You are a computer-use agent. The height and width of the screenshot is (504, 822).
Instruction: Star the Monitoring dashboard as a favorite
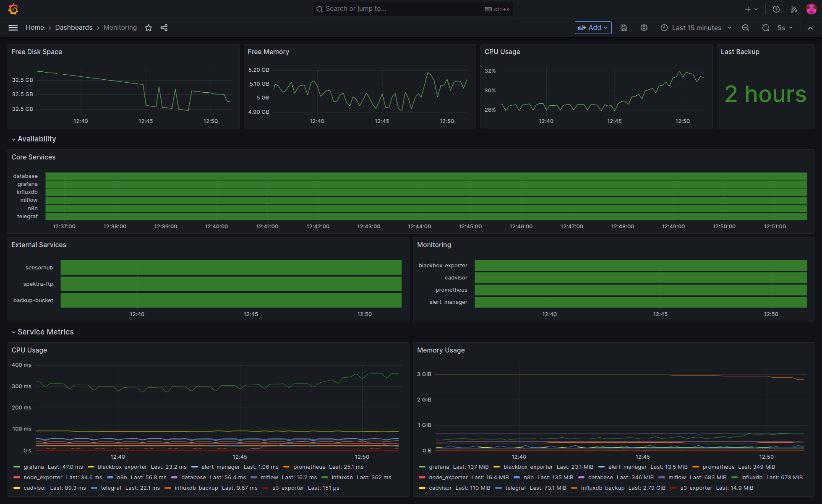tap(148, 28)
